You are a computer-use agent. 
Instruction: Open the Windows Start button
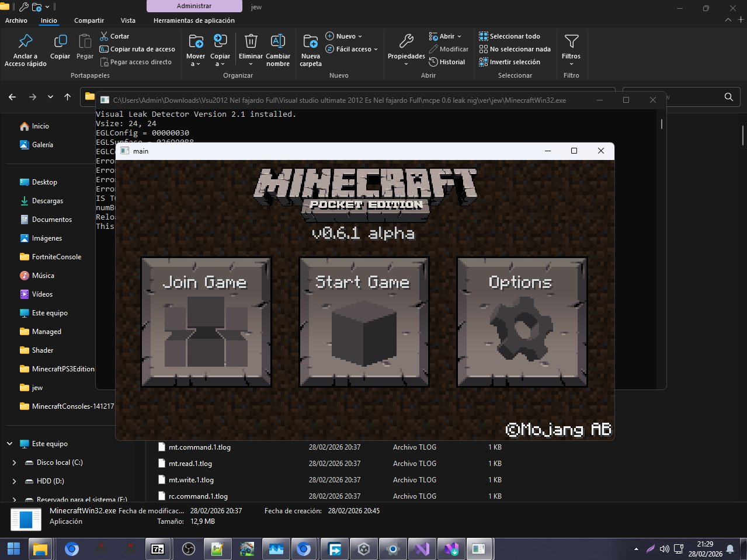13,549
